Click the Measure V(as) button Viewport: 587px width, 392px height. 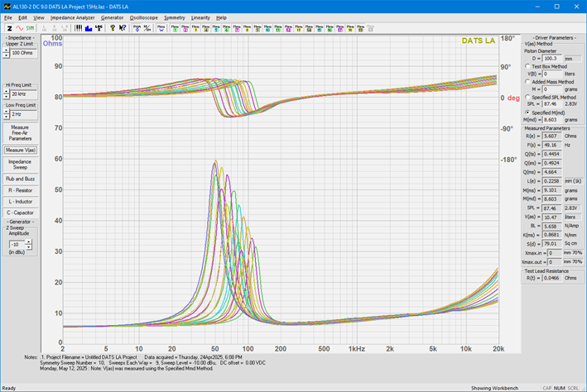[x=20, y=150]
